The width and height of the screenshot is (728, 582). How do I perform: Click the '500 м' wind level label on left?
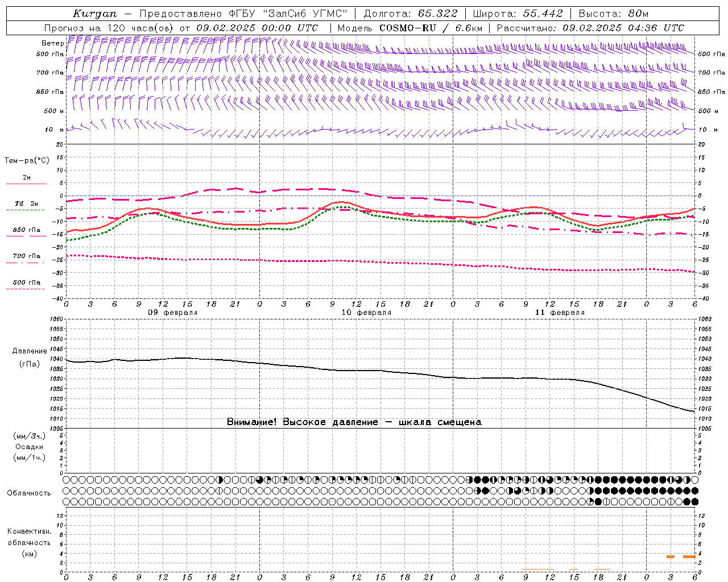tap(54, 111)
